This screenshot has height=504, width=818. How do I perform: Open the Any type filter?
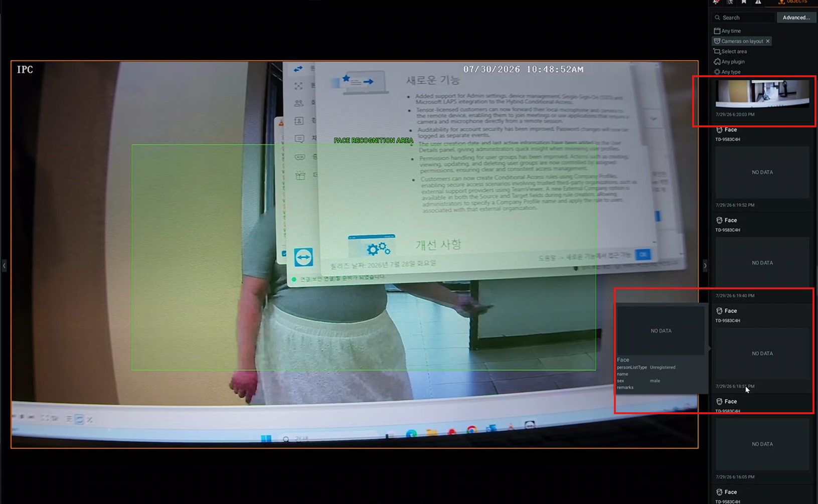(727, 72)
